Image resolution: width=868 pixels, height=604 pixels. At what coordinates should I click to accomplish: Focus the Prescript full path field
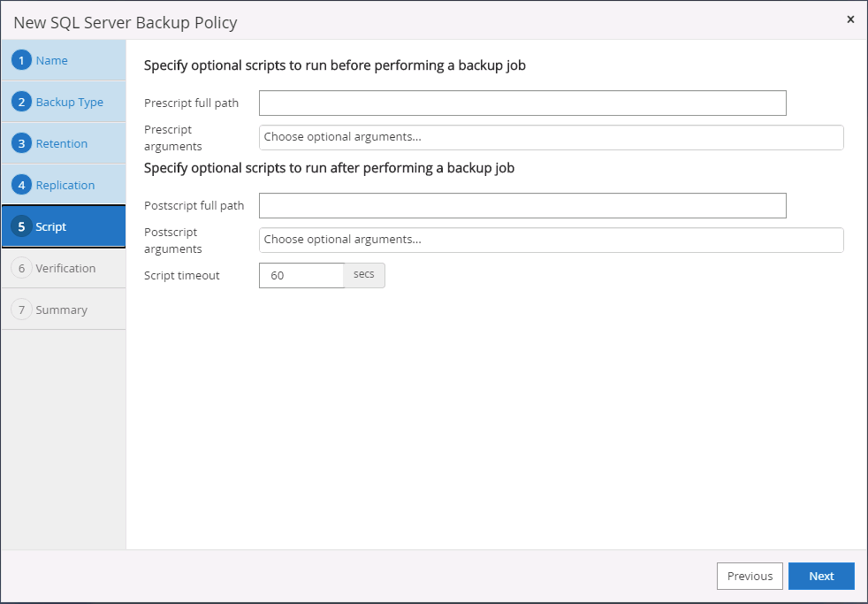[522, 103]
